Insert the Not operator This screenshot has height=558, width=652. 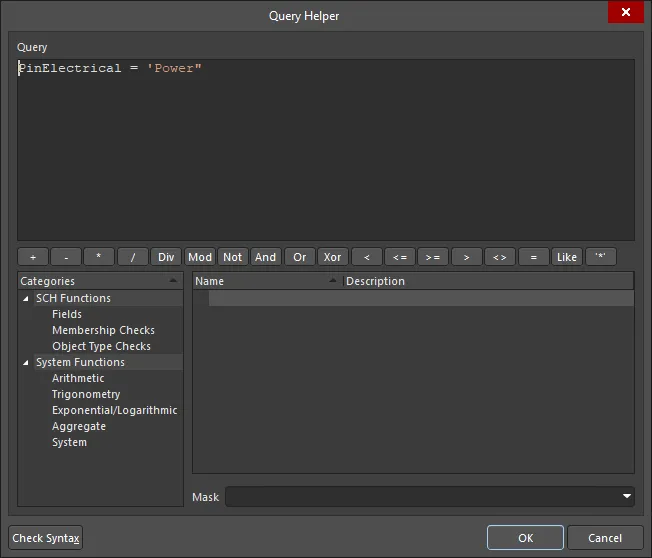pyautogui.click(x=233, y=257)
